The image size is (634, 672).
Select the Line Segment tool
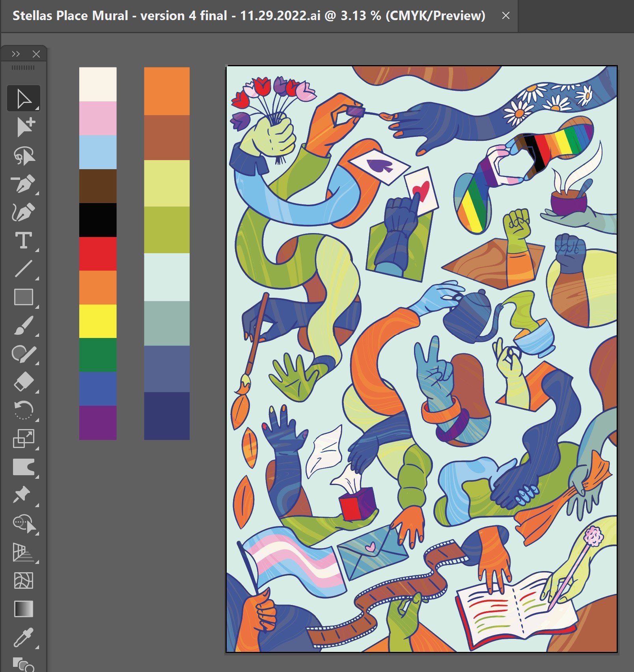[24, 269]
